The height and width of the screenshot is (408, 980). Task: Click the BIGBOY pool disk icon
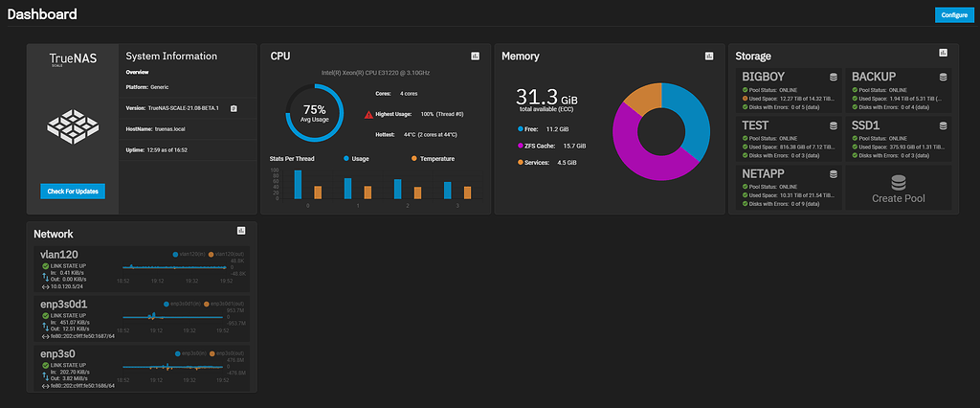(833, 77)
